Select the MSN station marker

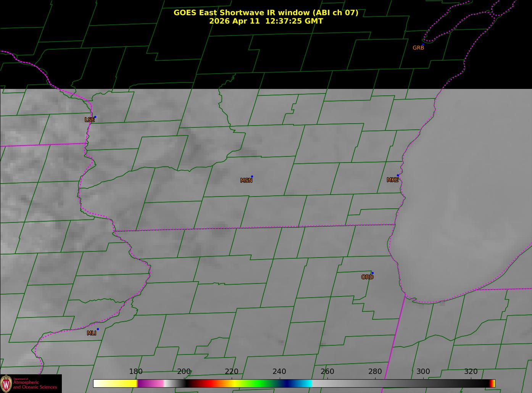[x=252, y=177]
